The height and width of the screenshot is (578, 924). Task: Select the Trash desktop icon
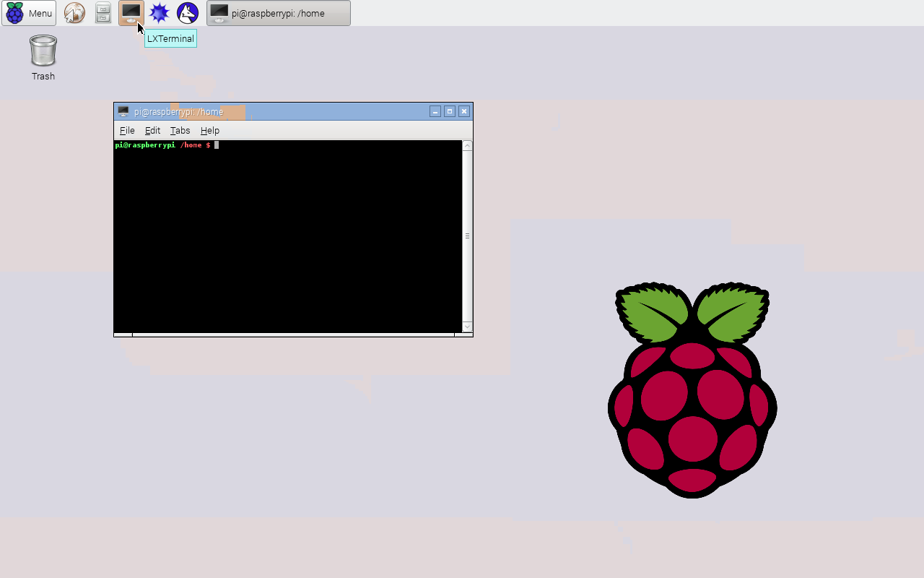pyautogui.click(x=43, y=58)
